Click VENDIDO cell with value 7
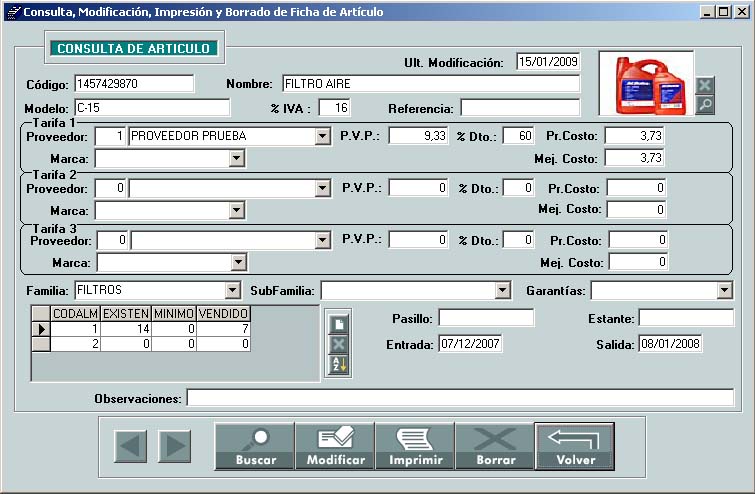Viewport: 755px width, 494px height. (223, 329)
